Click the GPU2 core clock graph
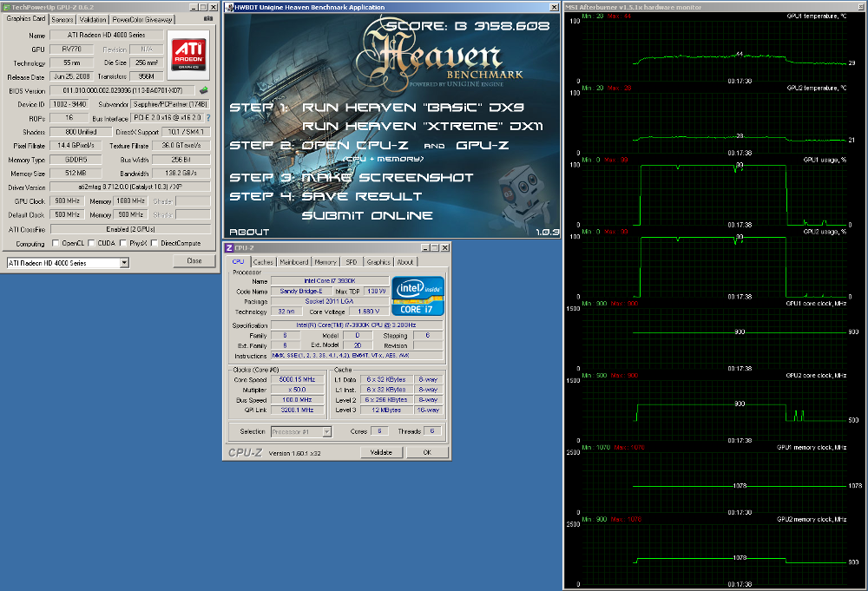Image resolution: width=868 pixels, height=591 pixels. click(714, 410)
